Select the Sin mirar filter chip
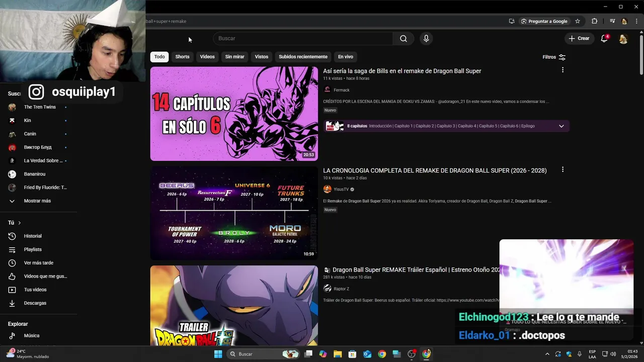Image resolution: width=644 pixels, height=362 pixels. (234, 57)
